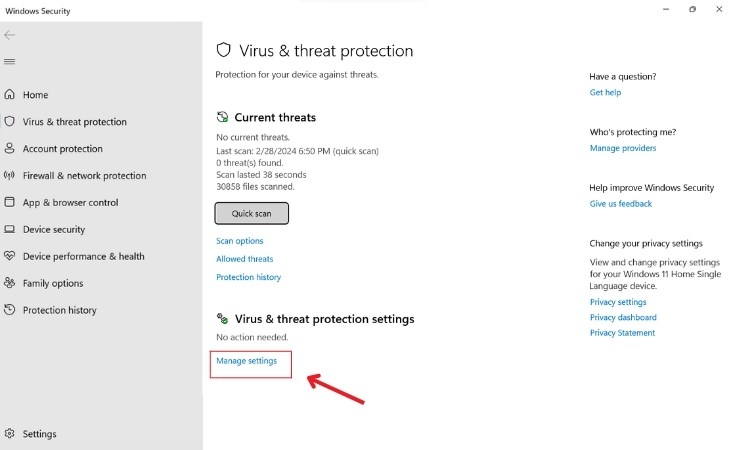Click the Give us feedback link
The height and width of the screenshot is (450, 730).
click(x=620, y=204)
